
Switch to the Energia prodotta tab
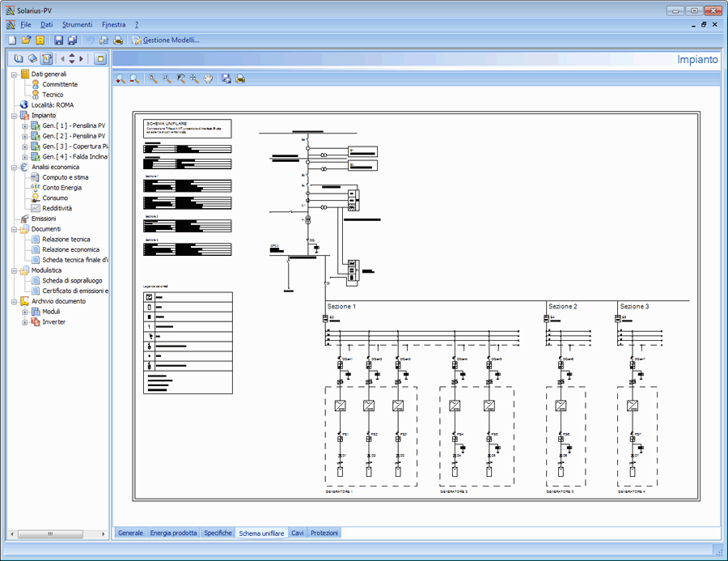tap(173, 533)
